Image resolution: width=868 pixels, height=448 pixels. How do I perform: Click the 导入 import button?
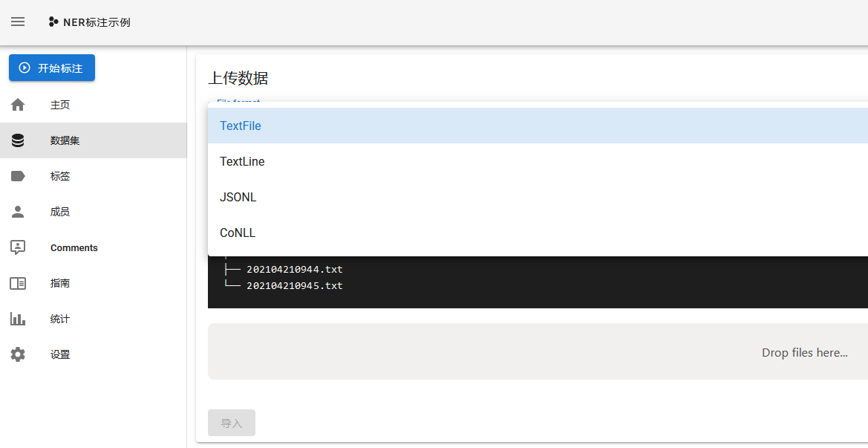pos(231,422)
